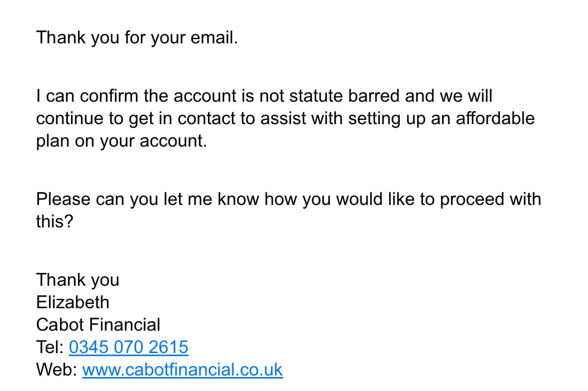Click the "Thank you for your email." line
588x391 pixels.
tap(137, 37)
